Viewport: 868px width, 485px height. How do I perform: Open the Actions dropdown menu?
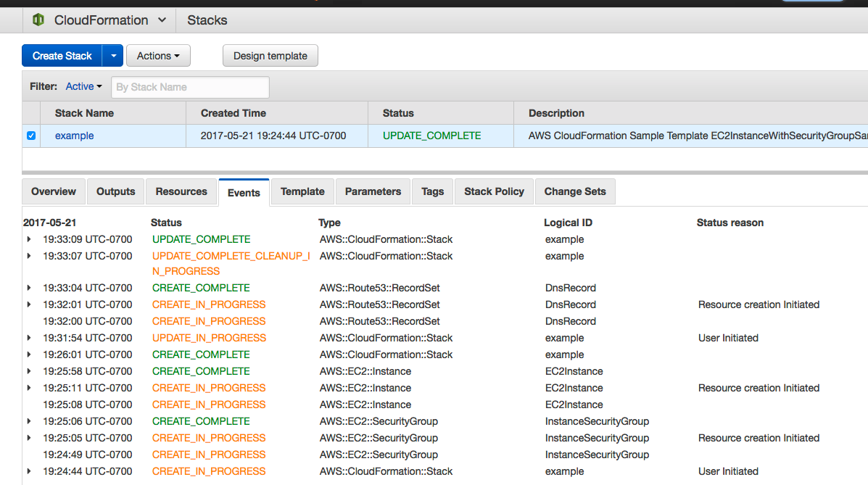158,56
